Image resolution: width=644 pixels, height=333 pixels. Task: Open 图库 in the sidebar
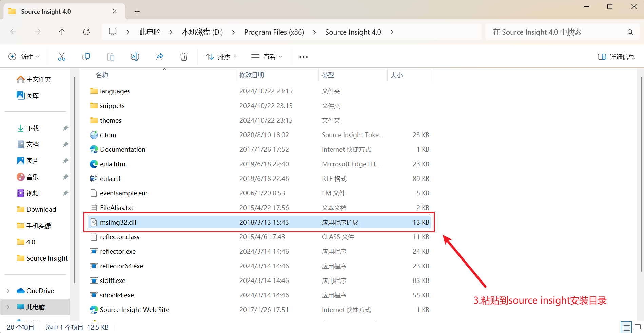28,96
